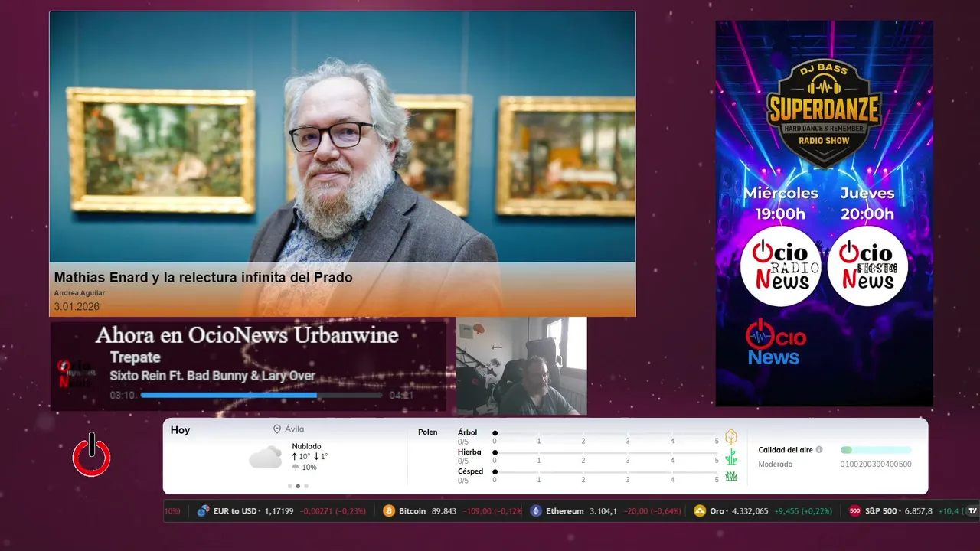Click the Oro ticker label

tap(717, 510)
